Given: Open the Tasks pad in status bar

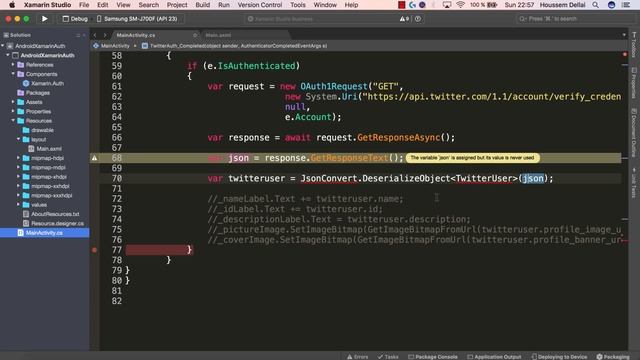Looking at the screenshot, I should pos(388,356).
